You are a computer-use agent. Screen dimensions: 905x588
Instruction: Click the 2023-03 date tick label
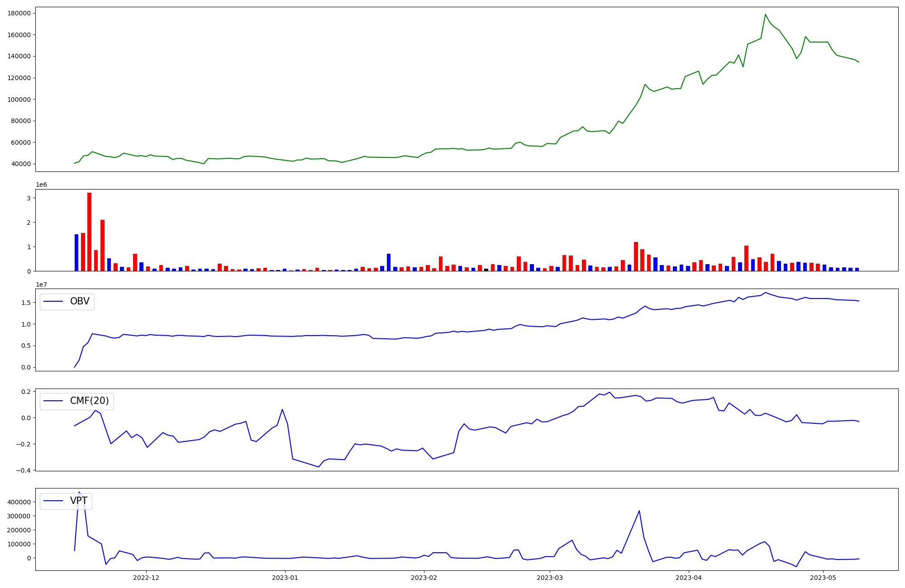click(x=549, y=578)
